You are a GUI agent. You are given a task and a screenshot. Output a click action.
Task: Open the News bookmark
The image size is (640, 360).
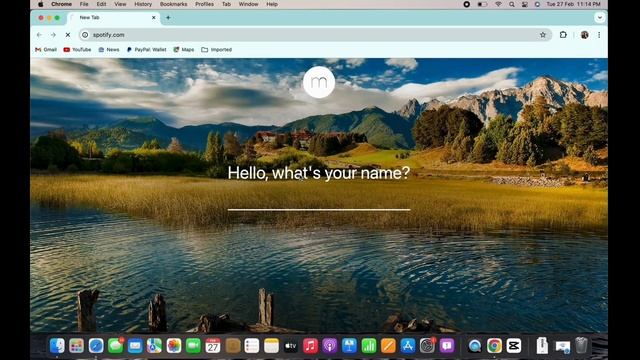[109, 49]
